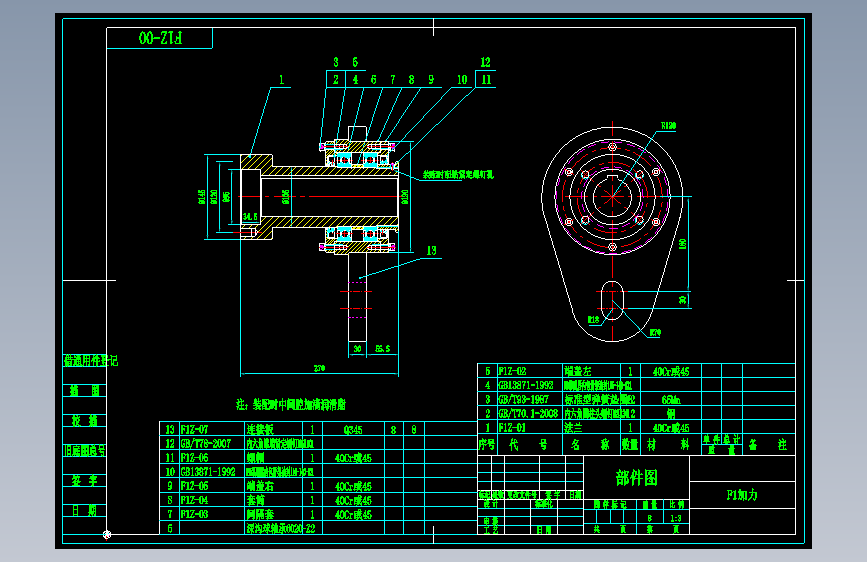The height and width of the screenshot is (562, 867).
Task: Click the set-screw hole annotation beside the section view
Action: (x=458, y=175)
